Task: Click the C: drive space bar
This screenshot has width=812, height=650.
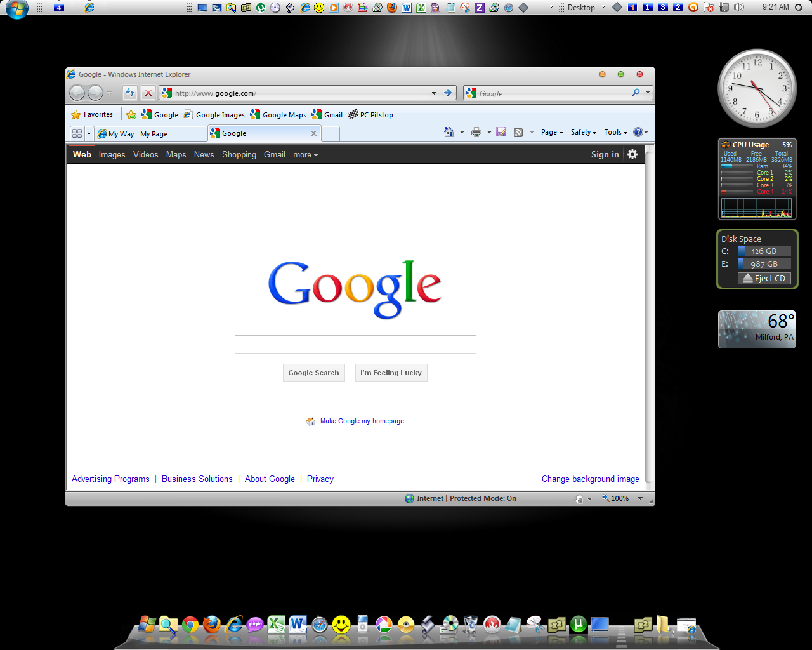Action: point(764,251)
